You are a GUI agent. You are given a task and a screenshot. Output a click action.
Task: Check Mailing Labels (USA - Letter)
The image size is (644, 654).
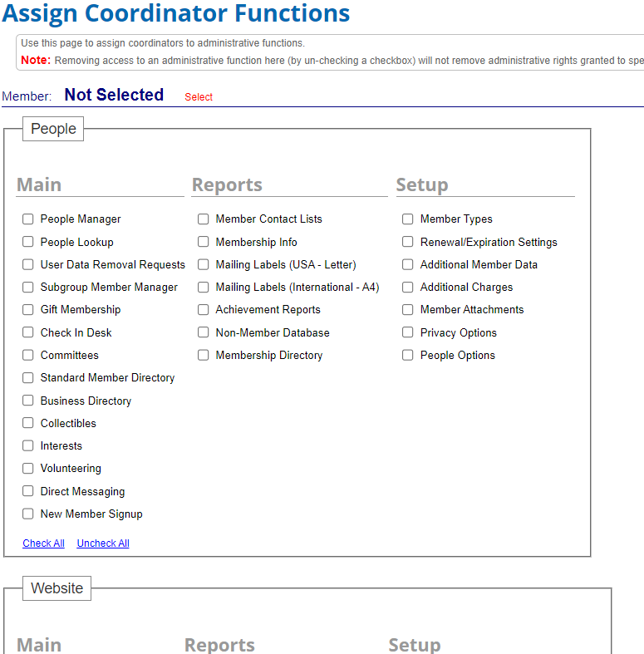(x=203, y=264)
